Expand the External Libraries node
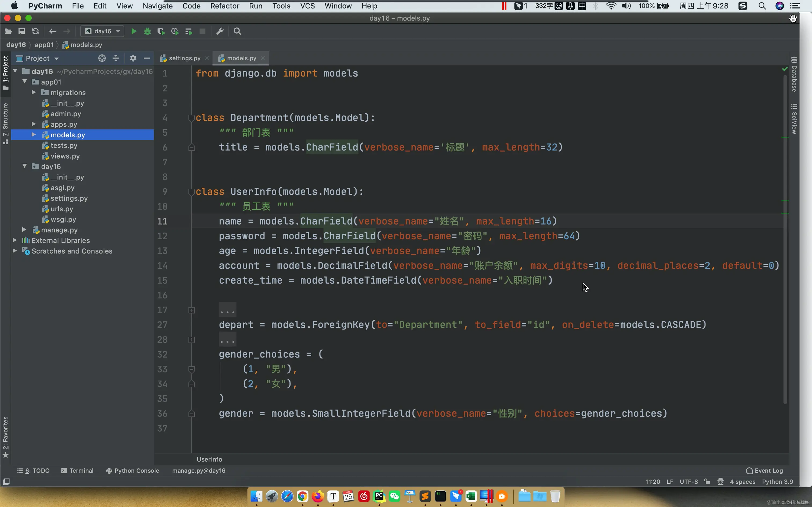This screenshot has width=812, height=507. coord(15,240)
